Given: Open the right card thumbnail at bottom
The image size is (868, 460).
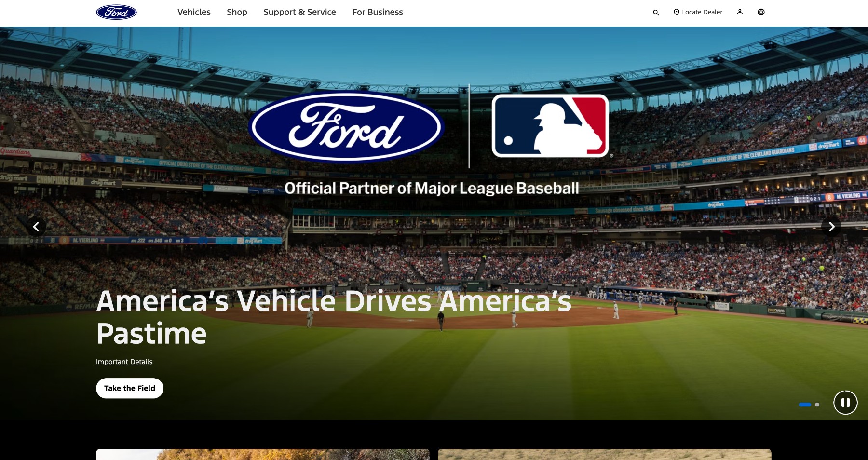Looking at the screenshot, I should [x=604, y=454].
